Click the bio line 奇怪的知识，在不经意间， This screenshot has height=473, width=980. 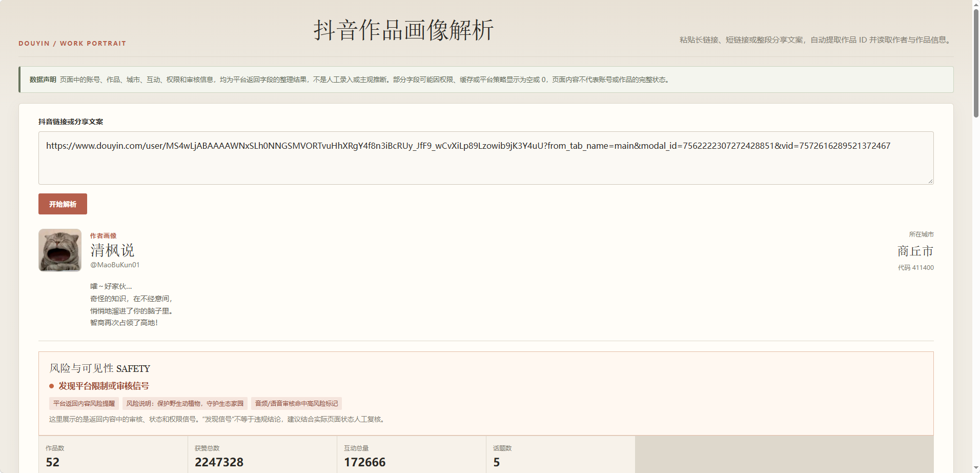pos(132,299)
